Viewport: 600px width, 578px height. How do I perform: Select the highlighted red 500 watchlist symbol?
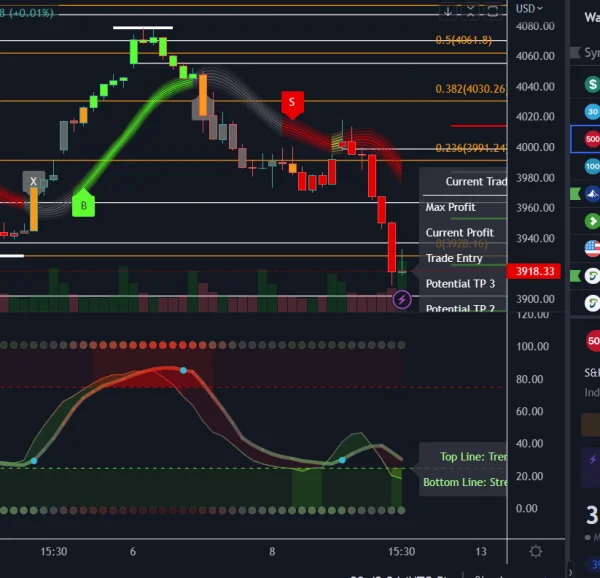point(590,139)
